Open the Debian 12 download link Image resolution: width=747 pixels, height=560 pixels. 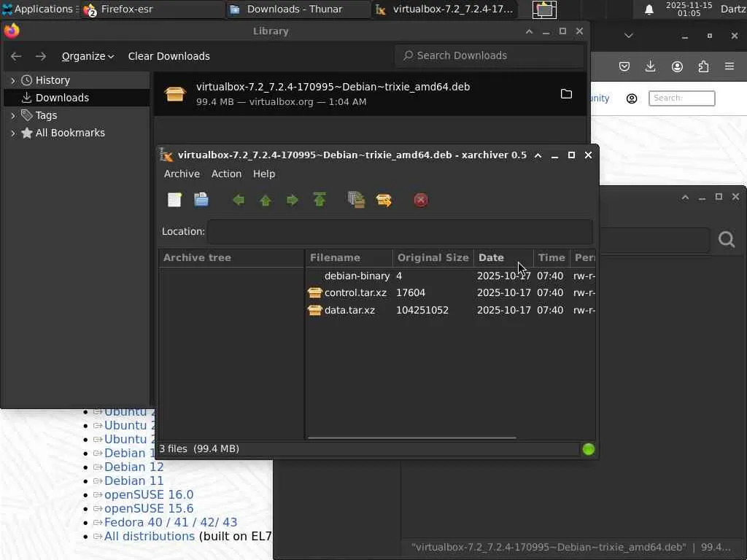134,467
